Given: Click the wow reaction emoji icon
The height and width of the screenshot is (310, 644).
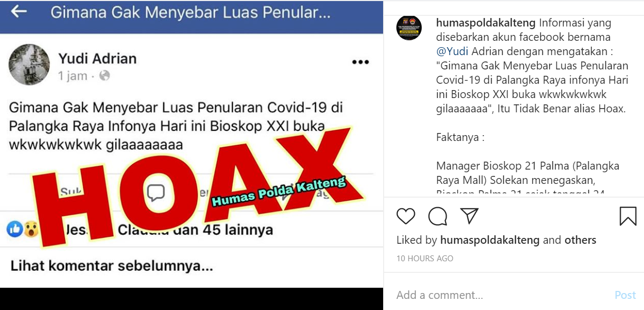Looking at the screenshot, I should point(31,229).
